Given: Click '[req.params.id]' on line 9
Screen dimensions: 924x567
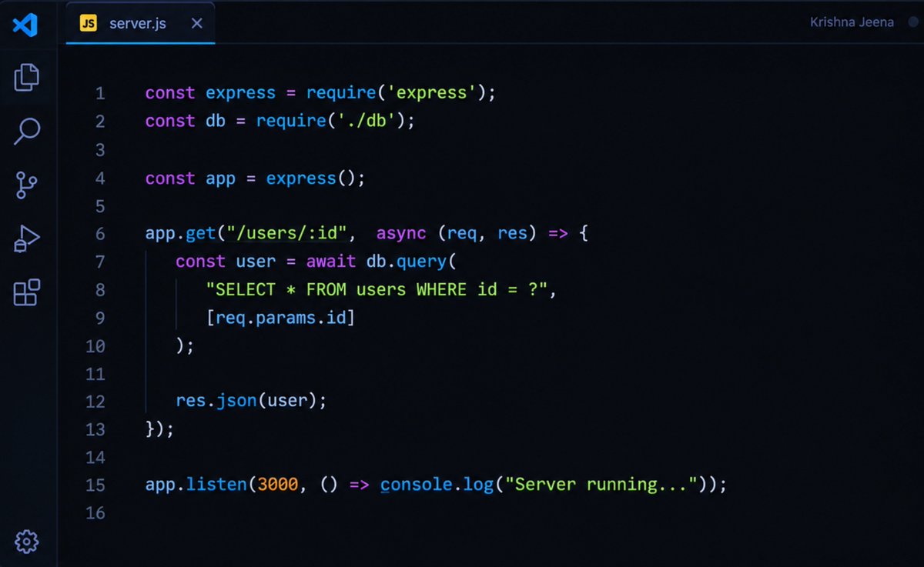Looking at the screenshot, I should (x=280, y=318).
